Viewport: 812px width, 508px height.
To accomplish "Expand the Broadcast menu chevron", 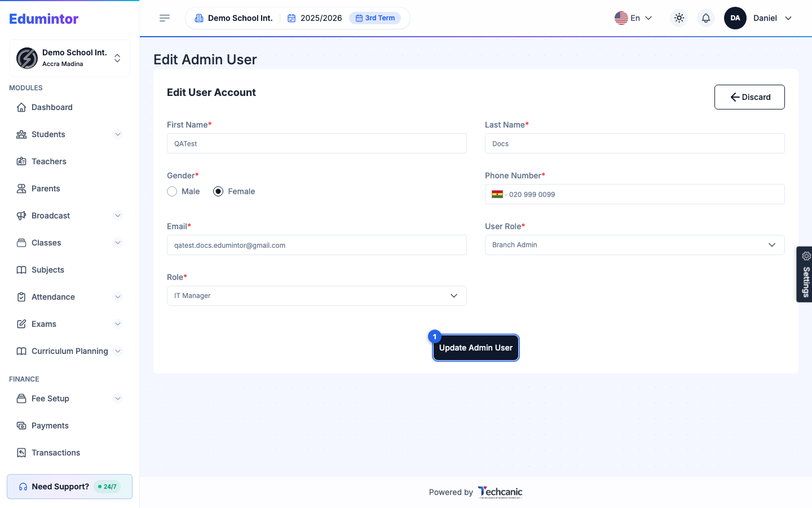I will point(118,216).
